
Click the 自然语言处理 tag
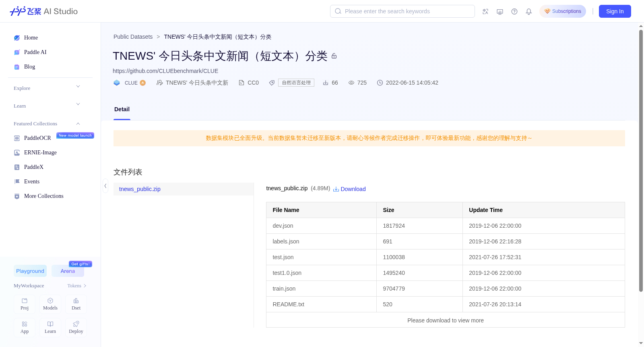[296, 83]
